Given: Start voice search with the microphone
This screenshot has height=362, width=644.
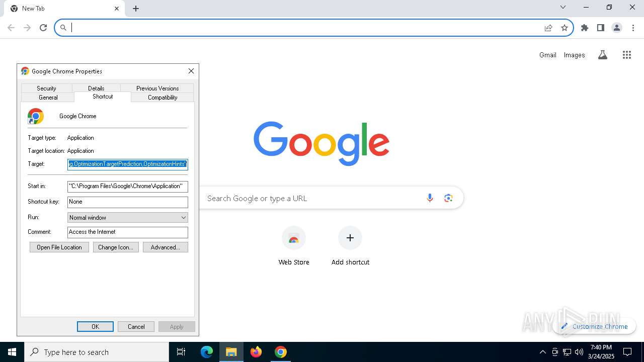Looking at the screenshot, I should 430,198.
